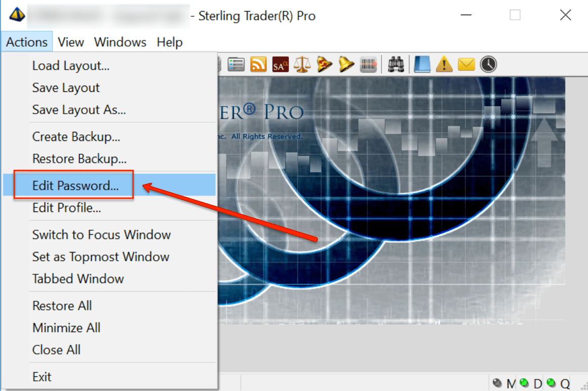
Task: Choose Set as Topmost Window
Action: point(110,257)
